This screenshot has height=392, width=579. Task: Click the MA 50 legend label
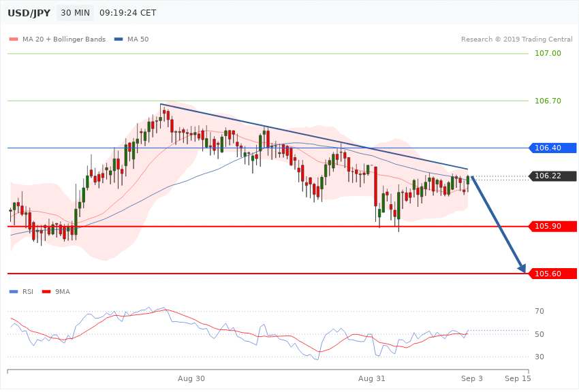138,39
